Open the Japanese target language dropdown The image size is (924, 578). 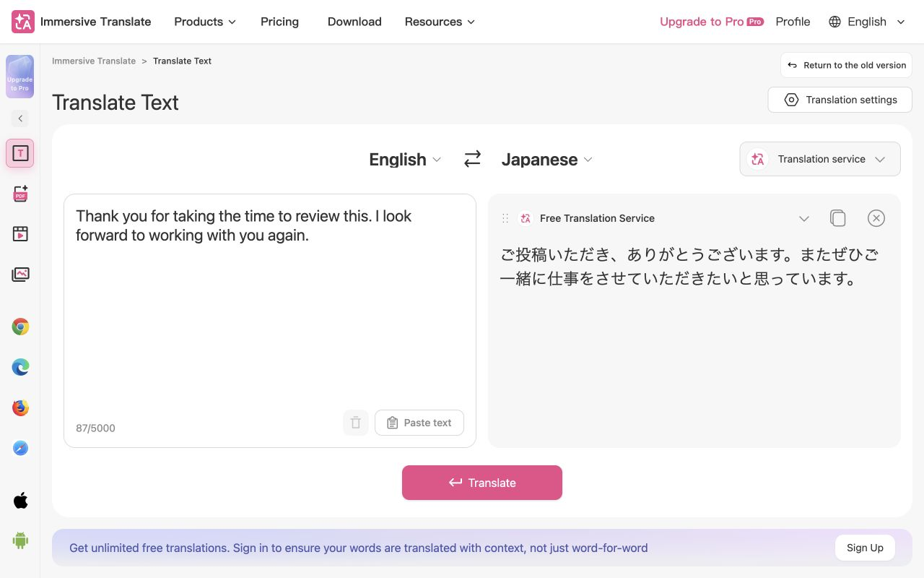(547, 160)
